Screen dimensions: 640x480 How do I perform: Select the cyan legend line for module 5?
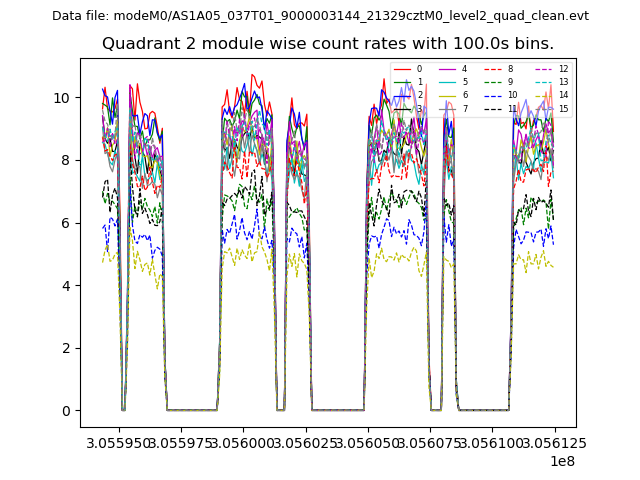(x=446, y=82)
